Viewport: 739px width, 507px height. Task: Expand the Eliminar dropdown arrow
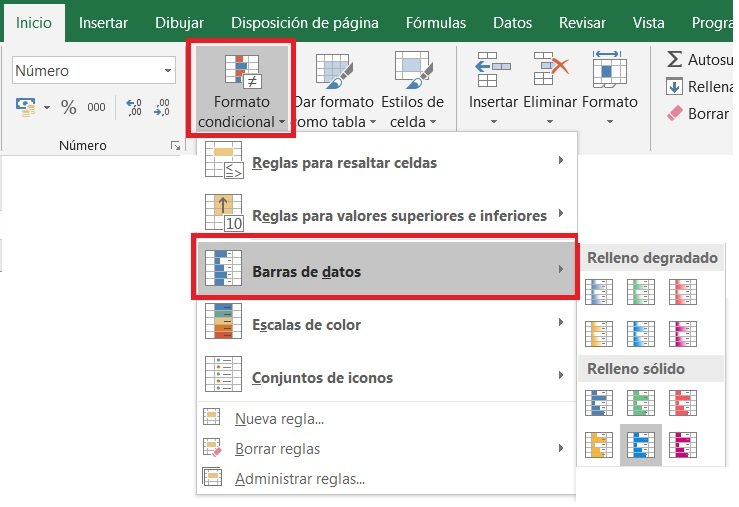click(x=550, y=122)
